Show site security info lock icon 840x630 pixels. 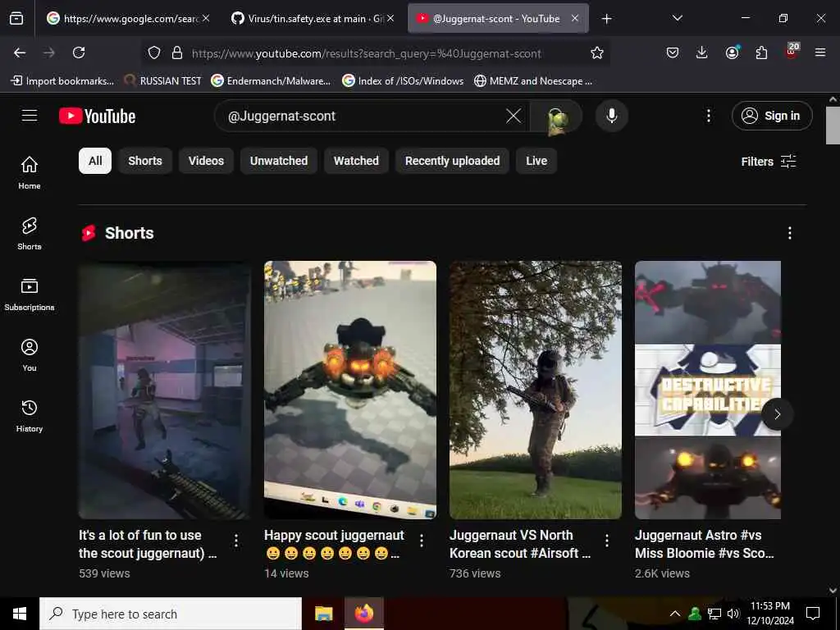click(x=177, y=52)
